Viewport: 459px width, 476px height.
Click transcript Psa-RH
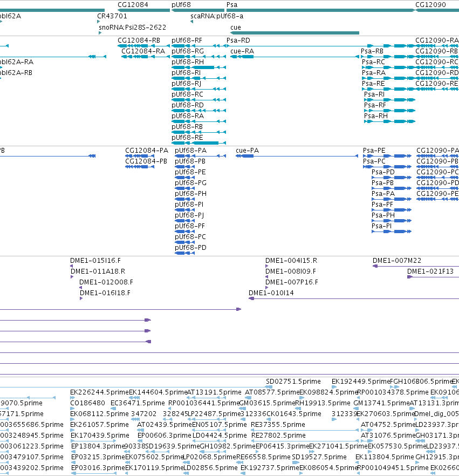tap(389, 121)
